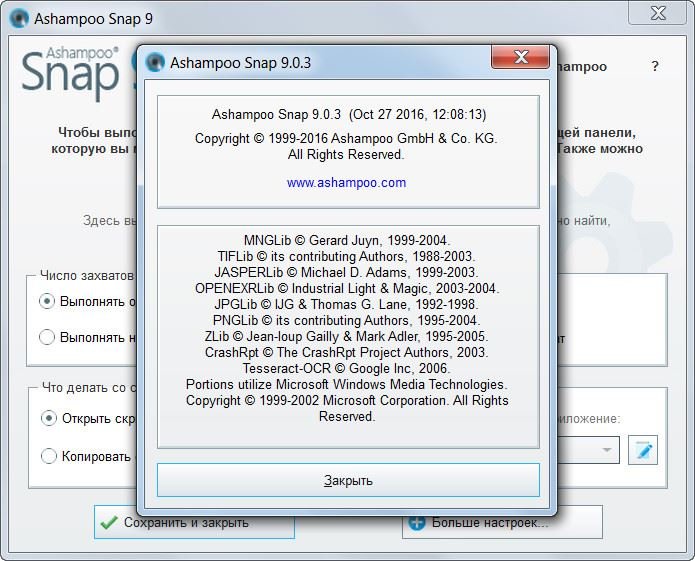The height and width of the screenshot is (561, 695).
Task: Click the question mark help icon
Action: pyautogui.click(x=655, y=67)
